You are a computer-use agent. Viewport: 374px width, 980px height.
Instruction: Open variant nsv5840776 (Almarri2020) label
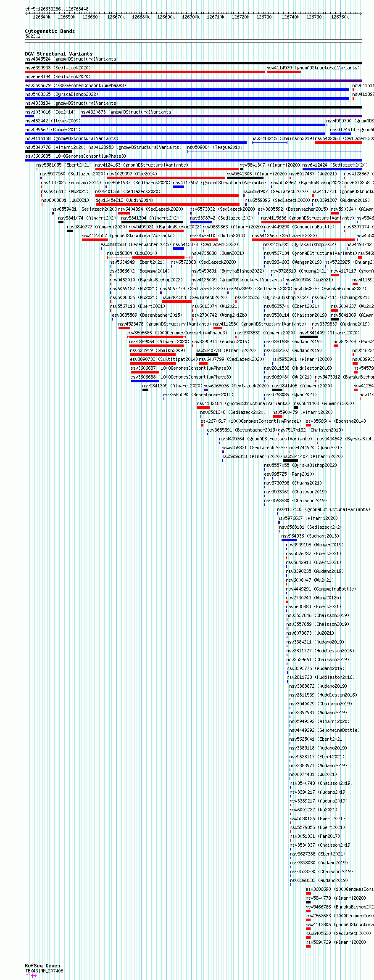[x=55, y=148]
